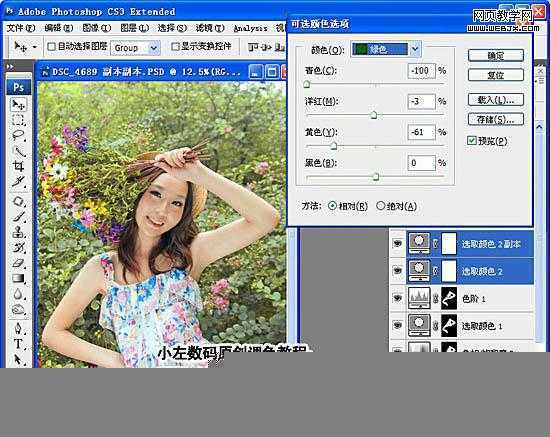
Task: Click the 青色(C) slider handle
Action: click(x=307, y=84)
